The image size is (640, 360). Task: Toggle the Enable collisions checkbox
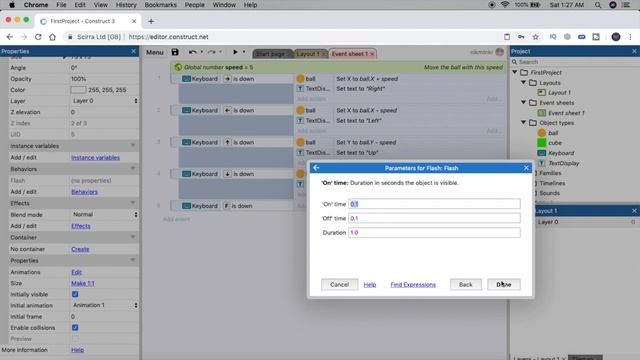75,328
